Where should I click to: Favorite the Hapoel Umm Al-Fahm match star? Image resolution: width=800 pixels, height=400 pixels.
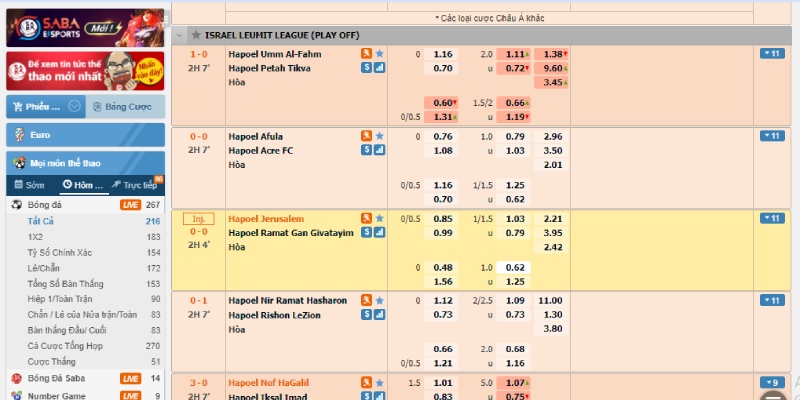coord(379,53)
